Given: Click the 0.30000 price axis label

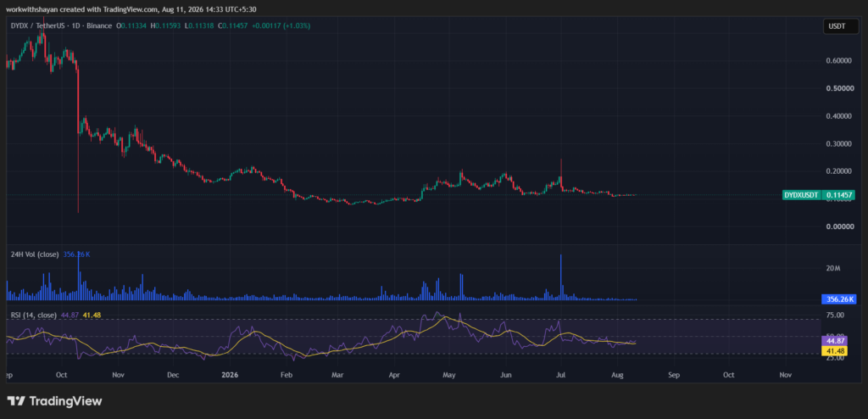Looking at the screenshot, I should (x=839, y=143).
